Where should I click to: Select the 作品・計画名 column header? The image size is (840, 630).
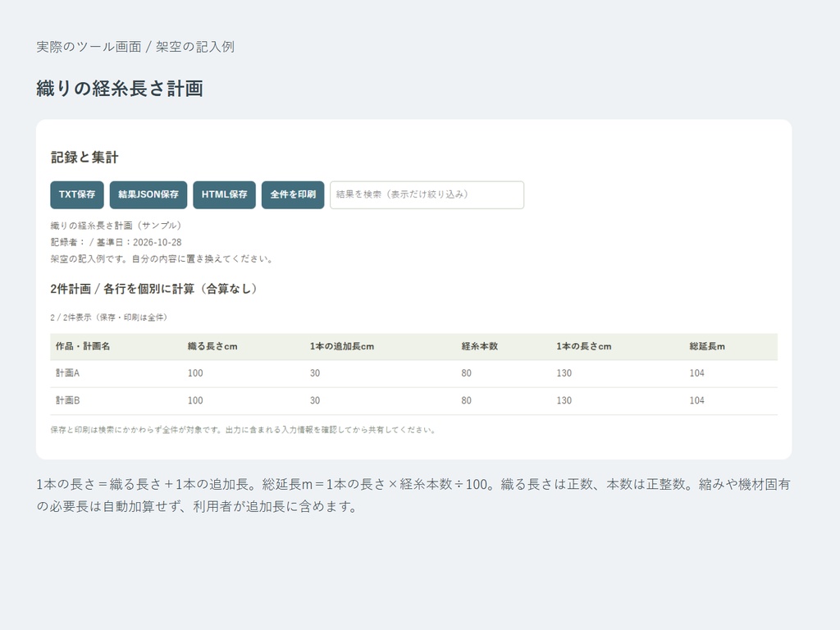click(83, 347)
